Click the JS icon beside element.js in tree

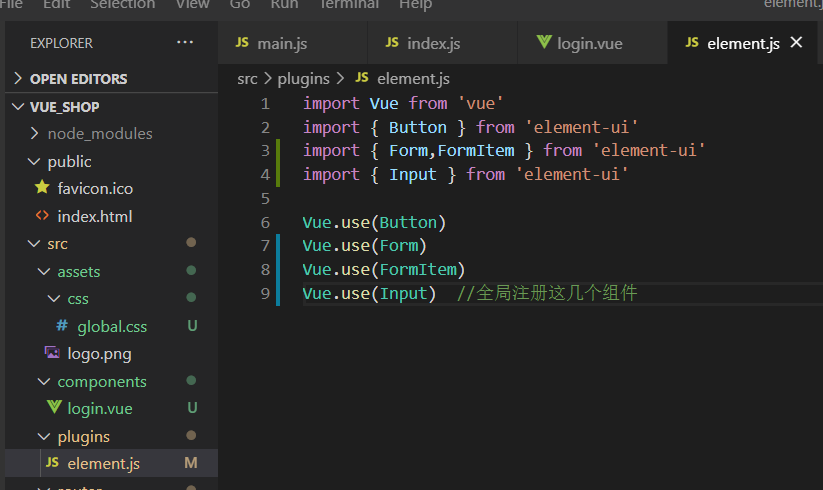pos(52,462)
